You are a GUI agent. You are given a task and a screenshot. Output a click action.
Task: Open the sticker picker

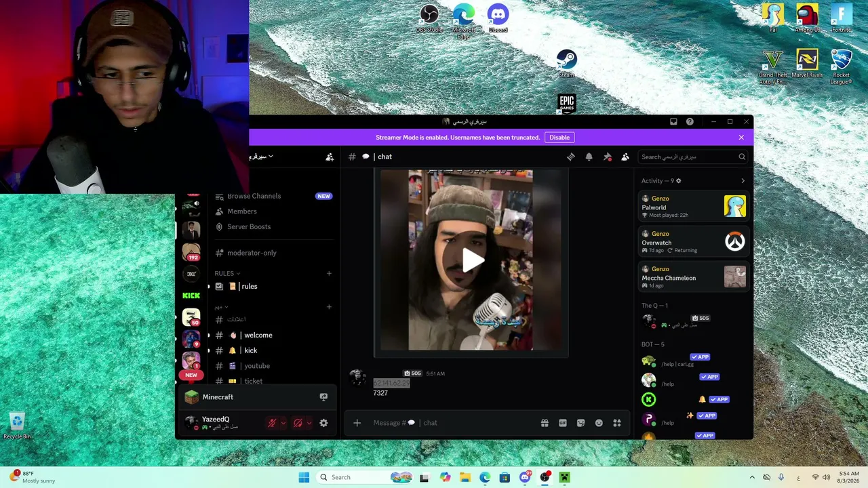coord(581,423)
